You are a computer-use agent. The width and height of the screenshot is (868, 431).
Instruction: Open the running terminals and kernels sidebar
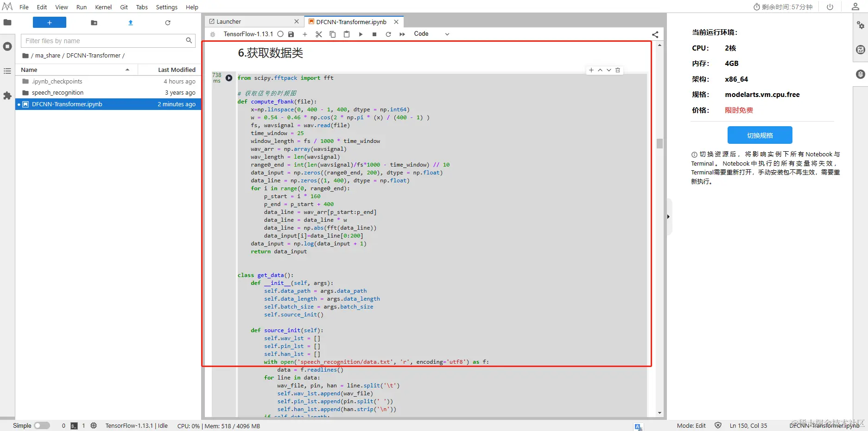[x=7, y=46]
